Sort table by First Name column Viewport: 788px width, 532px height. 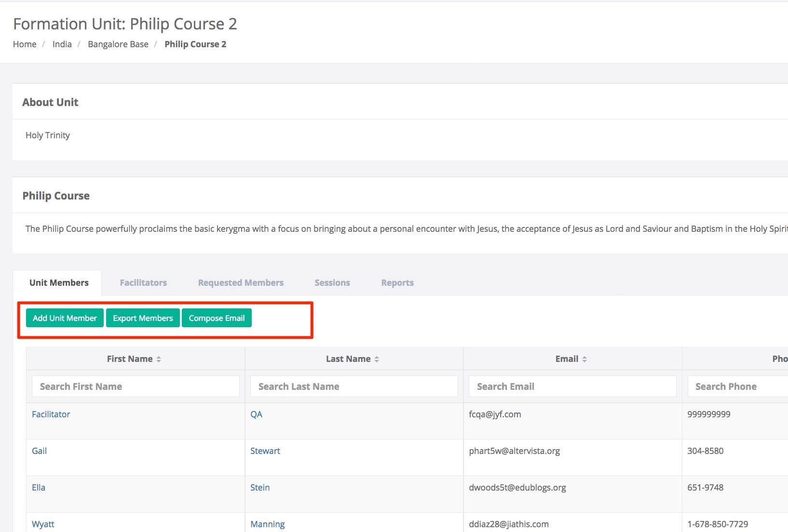[x=134, y=359]
